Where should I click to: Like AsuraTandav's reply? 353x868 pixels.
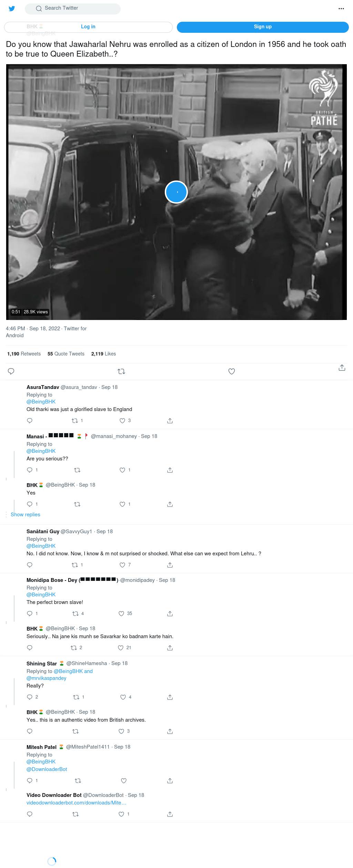pyautogui.click(x=125, y=421)
